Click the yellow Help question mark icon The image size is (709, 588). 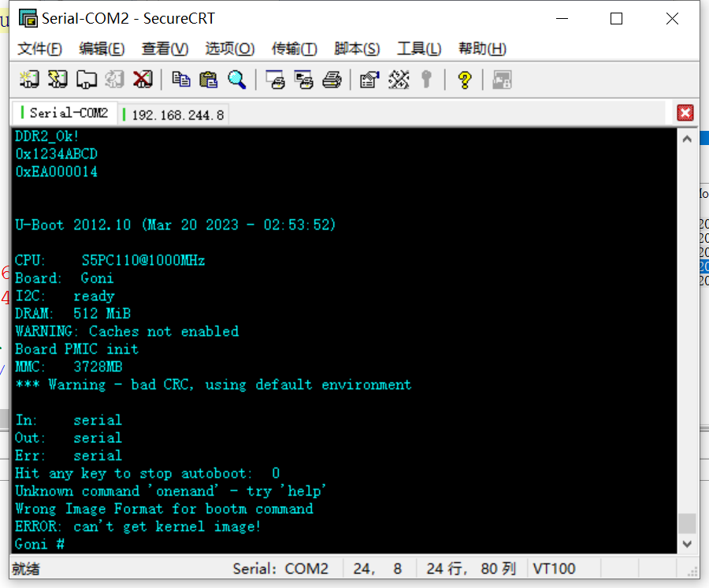[x=464, y=80]
